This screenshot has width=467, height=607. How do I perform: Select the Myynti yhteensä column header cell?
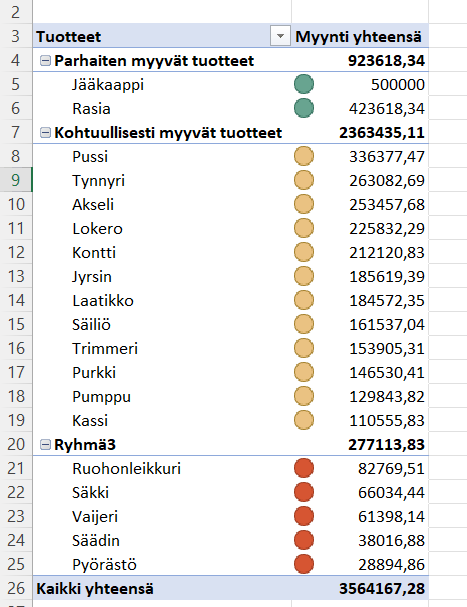tap(360, 36)
